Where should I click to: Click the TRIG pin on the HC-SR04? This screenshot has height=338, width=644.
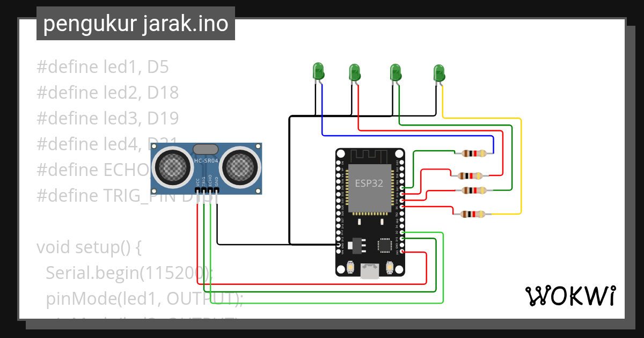(203, 189)
